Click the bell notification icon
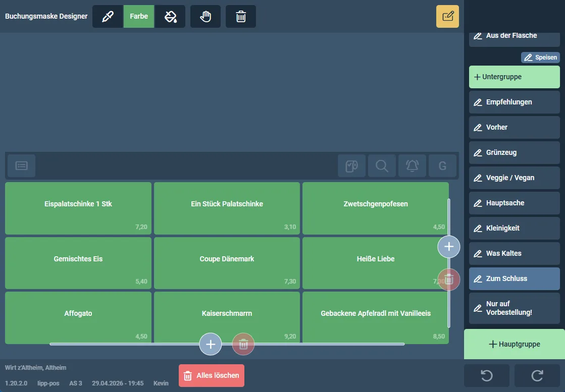Screen dimensions: 565x392 (x=412, y=165)
